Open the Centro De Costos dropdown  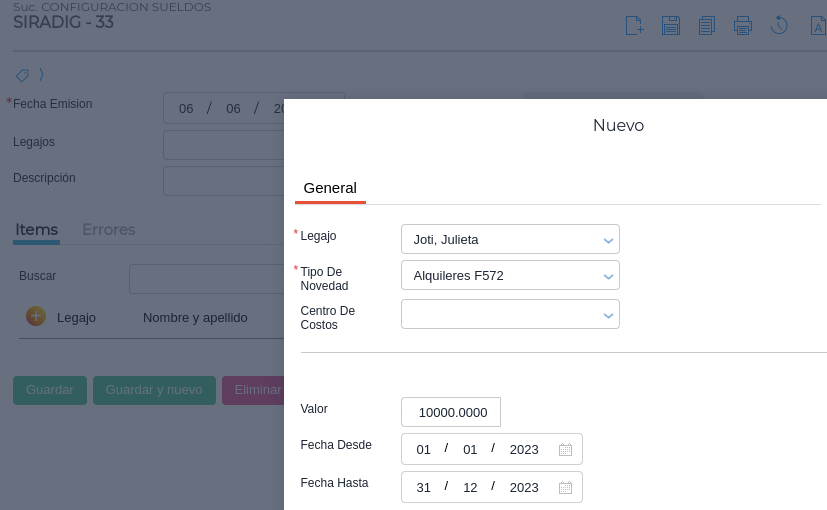608,315
